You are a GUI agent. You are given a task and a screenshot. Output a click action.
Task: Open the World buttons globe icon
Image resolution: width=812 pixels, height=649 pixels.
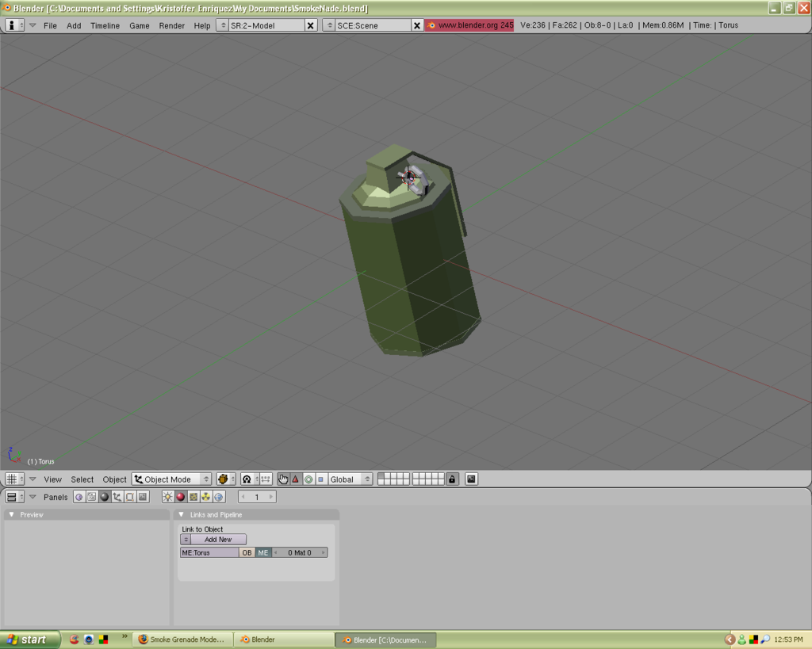point(219,497)
